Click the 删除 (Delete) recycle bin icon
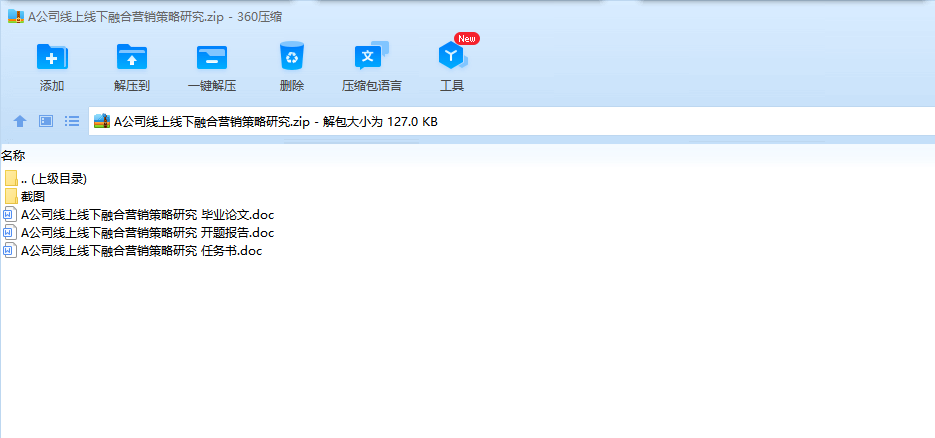 coord(292,57)
